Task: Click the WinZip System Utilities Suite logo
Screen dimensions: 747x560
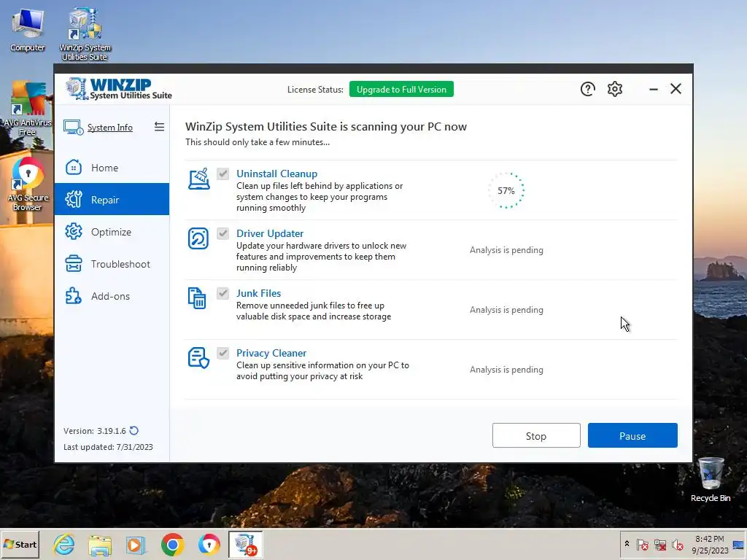Action: pos(119,89)
